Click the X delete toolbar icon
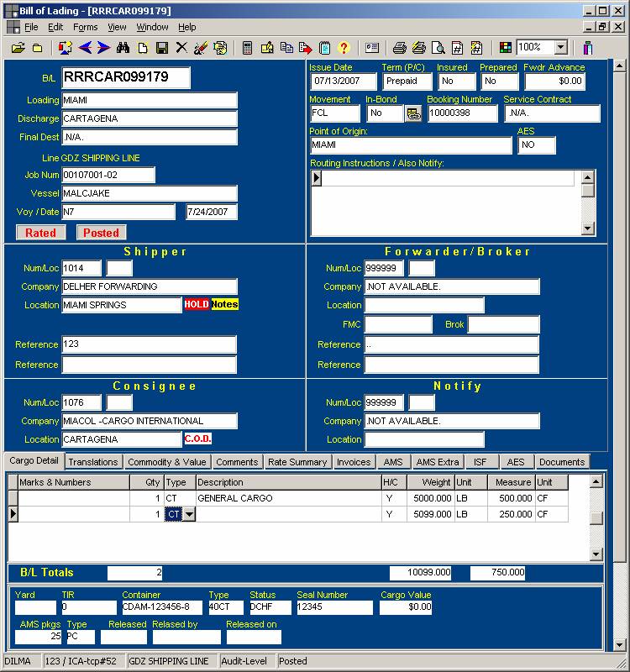The image size is (630, 672). pos(181,48)
